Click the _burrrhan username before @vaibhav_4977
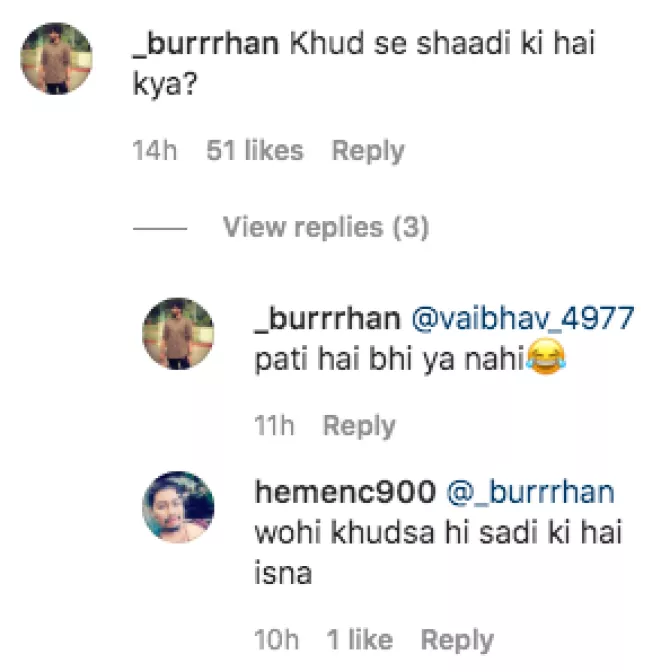The image size is (670, 672). (x=328, y=319)
